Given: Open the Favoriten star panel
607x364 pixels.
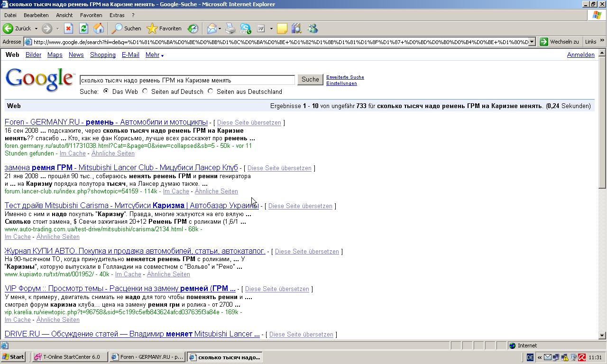Looking at the screenshot, I should point(164,28).
